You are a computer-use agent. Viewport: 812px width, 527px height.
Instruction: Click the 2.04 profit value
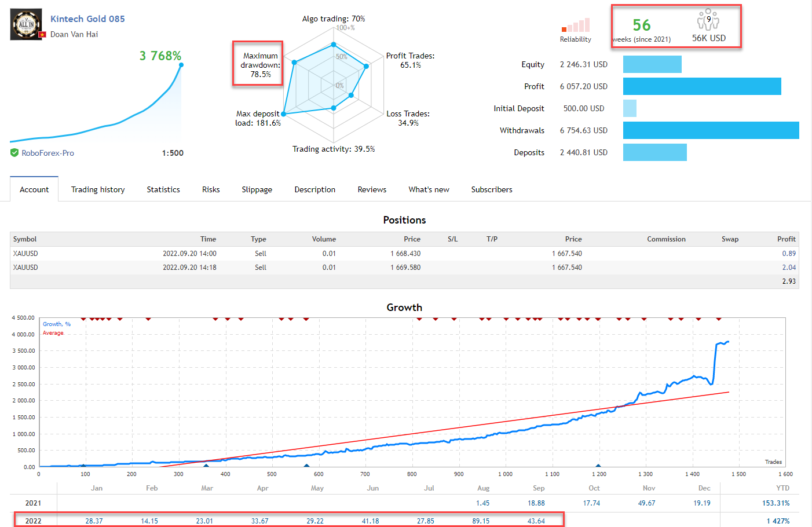789,268
